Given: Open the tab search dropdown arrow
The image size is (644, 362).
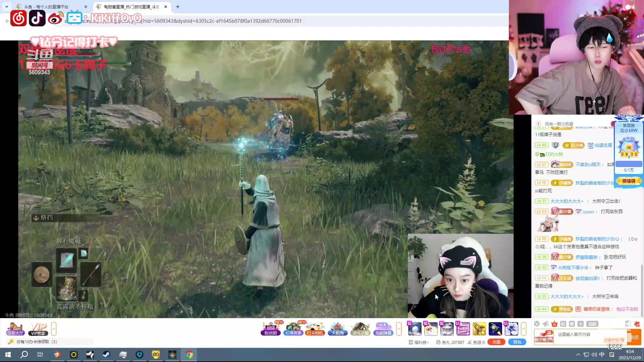Looking at the screenshot, I should (x=6, y=7).
